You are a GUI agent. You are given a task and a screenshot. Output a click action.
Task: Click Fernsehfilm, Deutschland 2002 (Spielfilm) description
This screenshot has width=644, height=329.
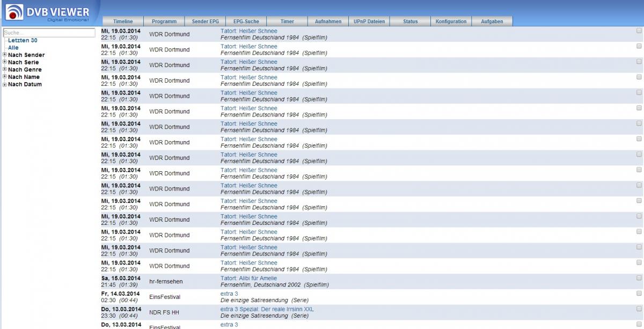tap(275, 285)
